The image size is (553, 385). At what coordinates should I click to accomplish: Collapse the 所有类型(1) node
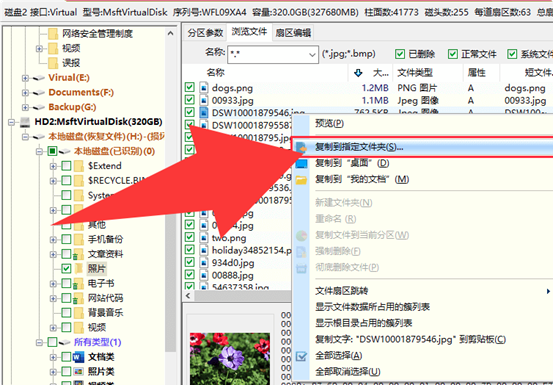click(39, 342)
